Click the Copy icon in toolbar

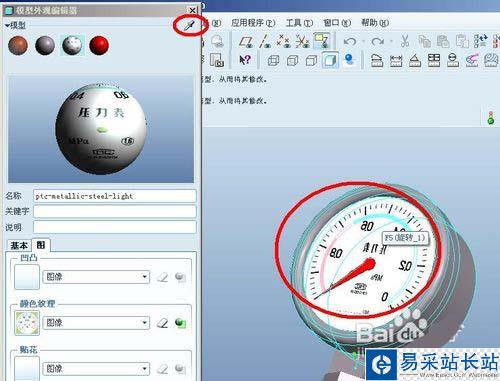(x=424, y=41)
